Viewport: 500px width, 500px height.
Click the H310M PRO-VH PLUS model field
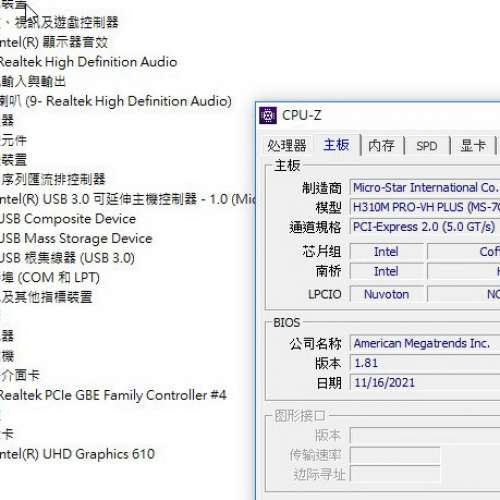pyautogui.click(x=425, y=207)
